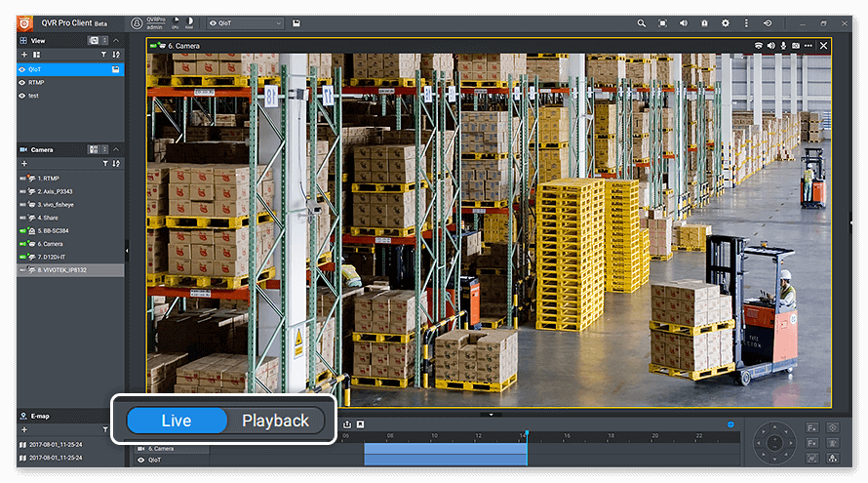Screen dimensions: 868x483
Task: Mute audio using top toolbar speaker icon
Action: (x=683, y=22)
